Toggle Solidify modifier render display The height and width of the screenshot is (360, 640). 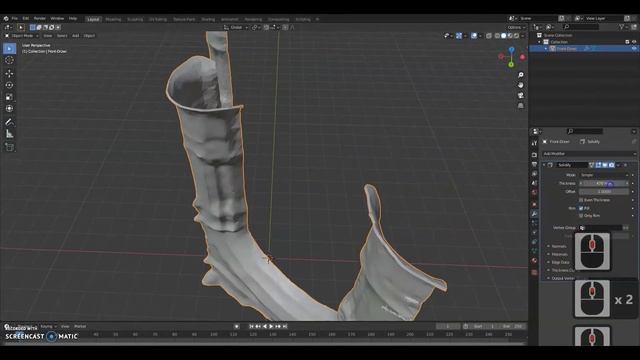(611, 165)
